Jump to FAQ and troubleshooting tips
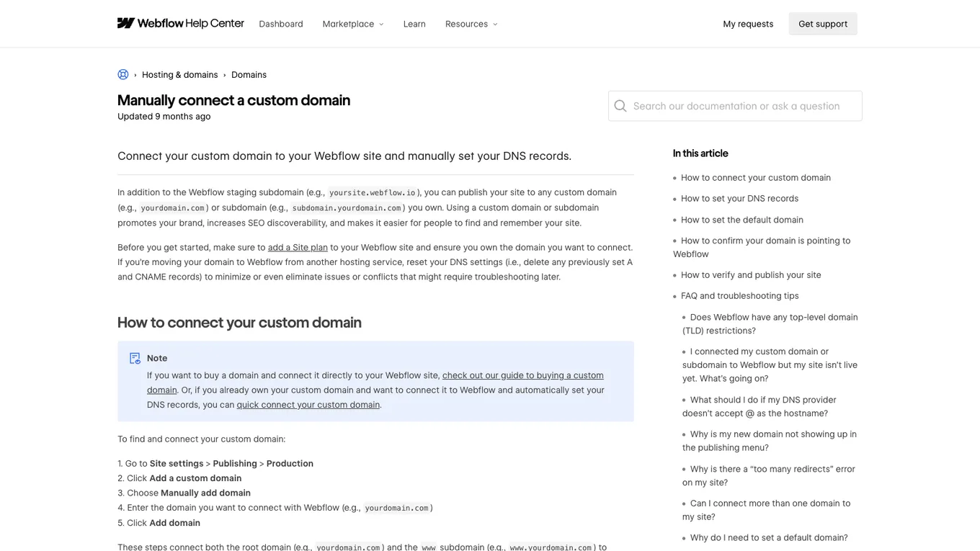 click(740, 296)
